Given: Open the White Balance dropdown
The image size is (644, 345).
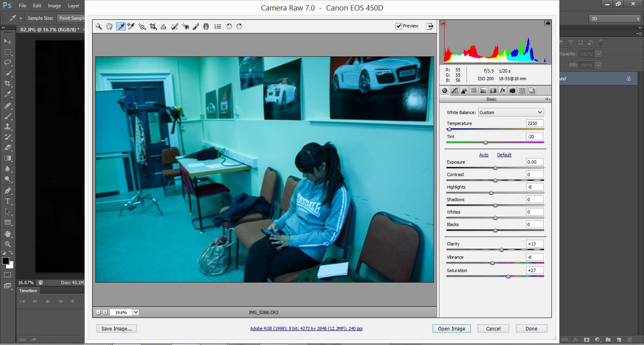Looking at the screenshot, I should [510, 112].
